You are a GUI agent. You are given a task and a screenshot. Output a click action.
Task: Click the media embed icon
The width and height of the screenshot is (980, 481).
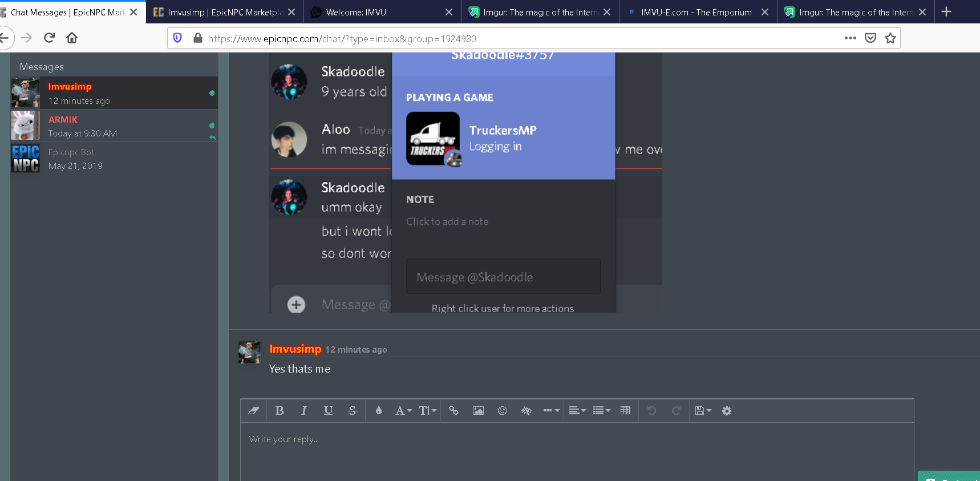(527, 411)
